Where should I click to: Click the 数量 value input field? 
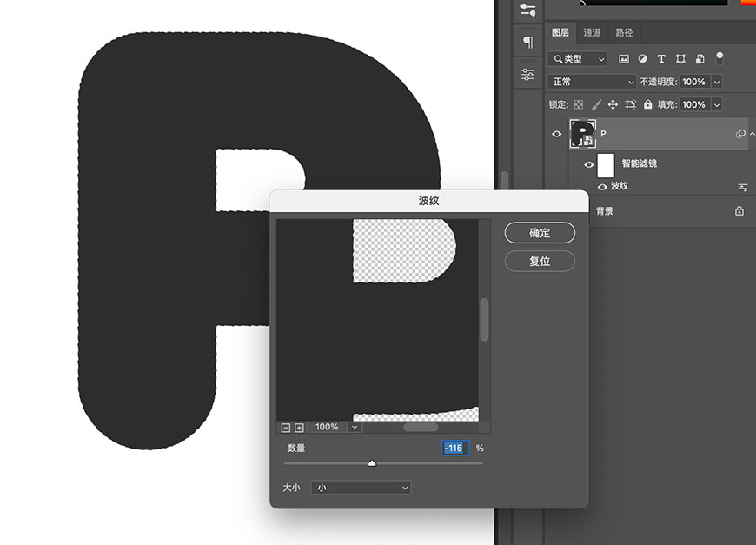click(x=454, y=448)
